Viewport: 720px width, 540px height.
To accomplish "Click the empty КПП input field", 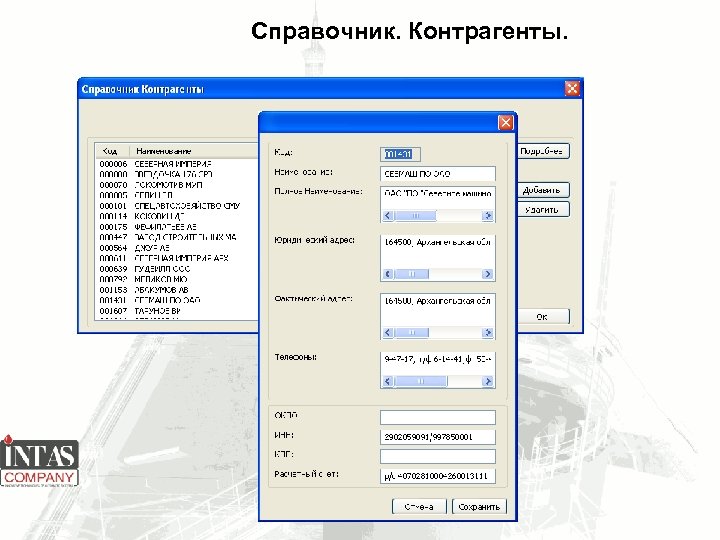I will coord(438,456).
